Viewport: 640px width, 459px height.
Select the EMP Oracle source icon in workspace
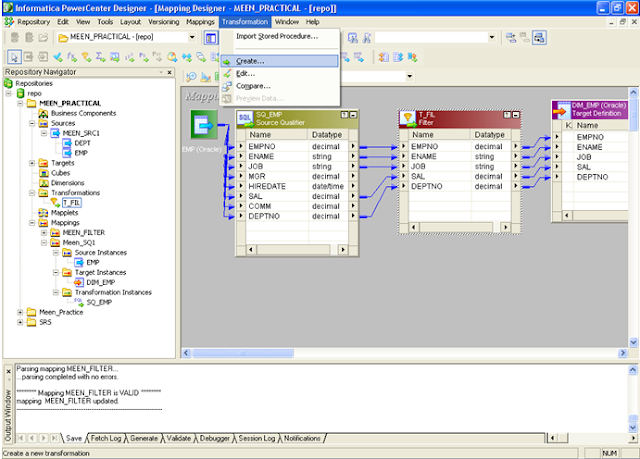click(204, 124)
